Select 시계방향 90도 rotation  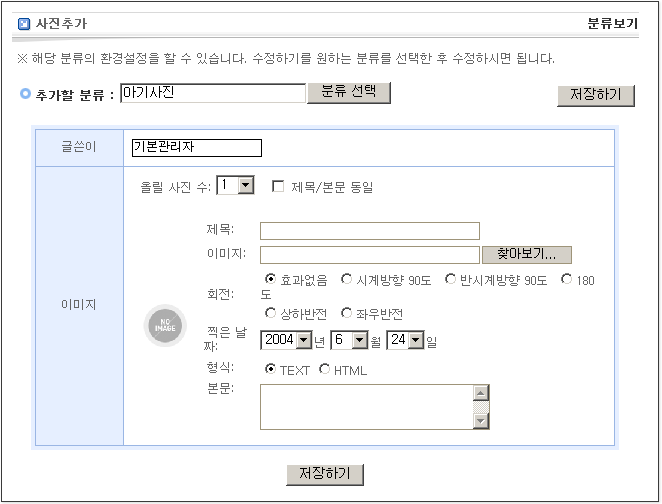point(347,280)
